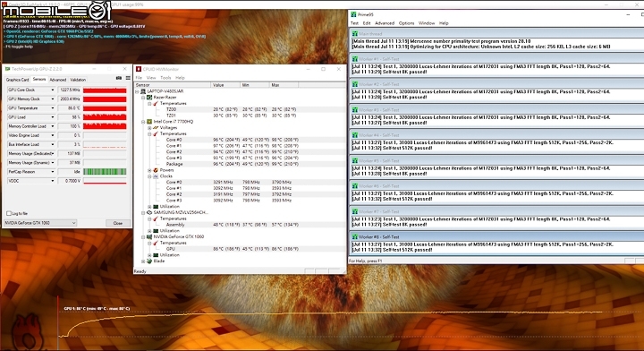Image resolution: width=644 pixels, height=351 pixels.
Task: Click the SAMSUNG MZVLV256HCH drive icon
Action: (149, 212)
